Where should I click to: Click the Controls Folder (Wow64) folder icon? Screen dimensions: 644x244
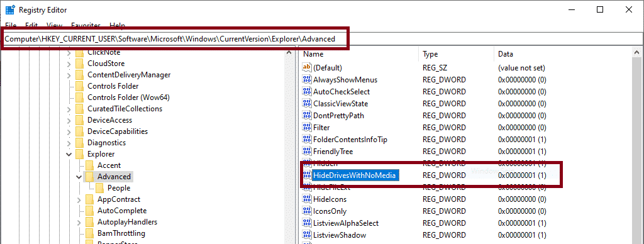click(79, 97)
